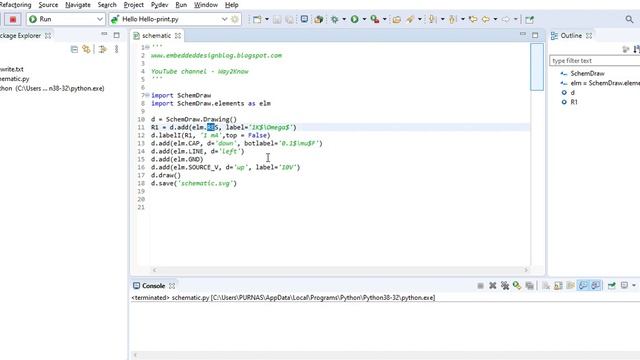Screen dimensions: 640x360
Task: Expand the New wizard dropdown arrow
Action: coord(267,19)
